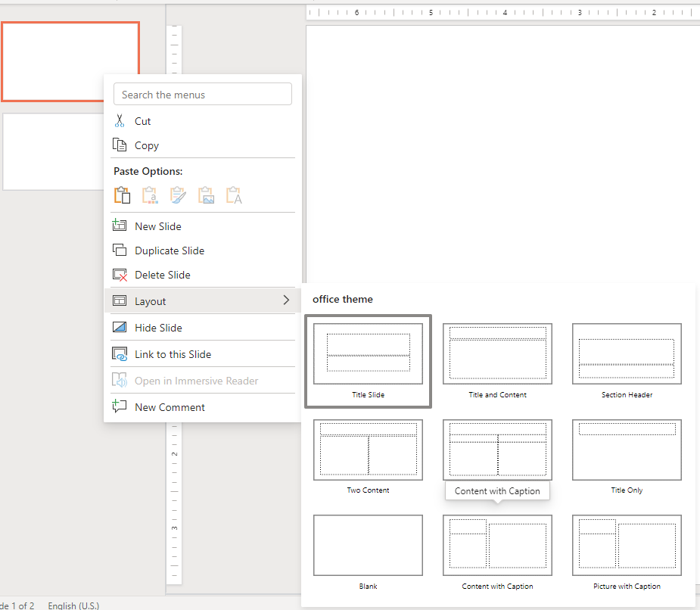
Task: Apply the Title and Content layout
Action: (x=497, y=354)
